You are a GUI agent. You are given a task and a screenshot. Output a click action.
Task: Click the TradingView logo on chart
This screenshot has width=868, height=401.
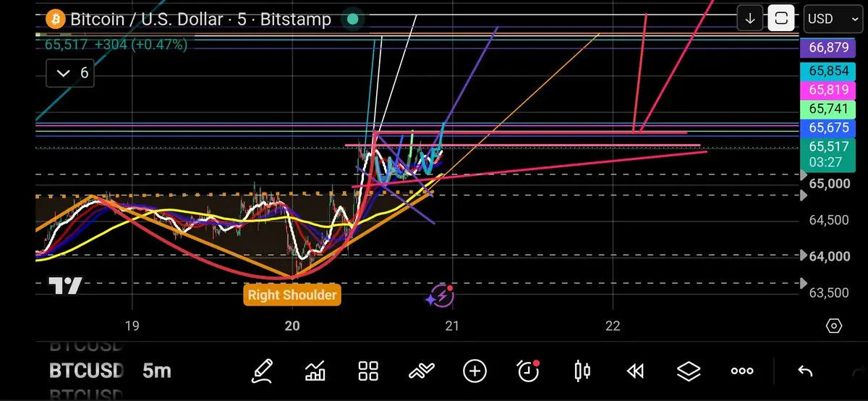click(x=65, y=286)
